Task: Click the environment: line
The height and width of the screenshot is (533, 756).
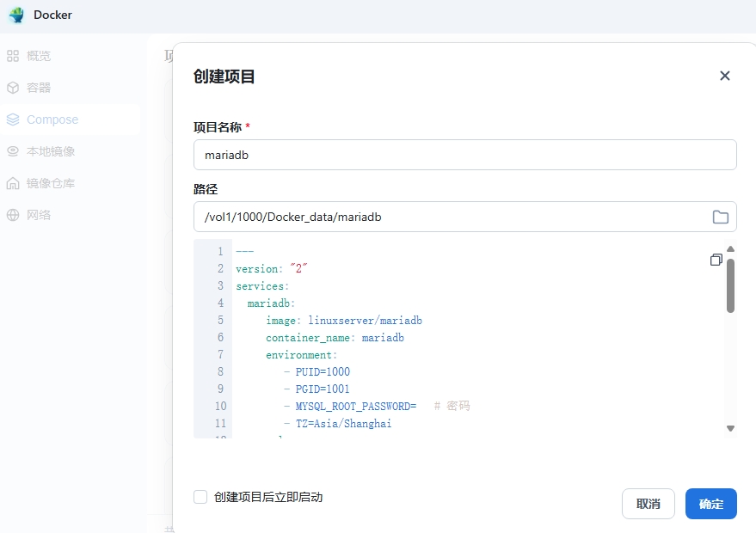Action: tap(301, 355)
